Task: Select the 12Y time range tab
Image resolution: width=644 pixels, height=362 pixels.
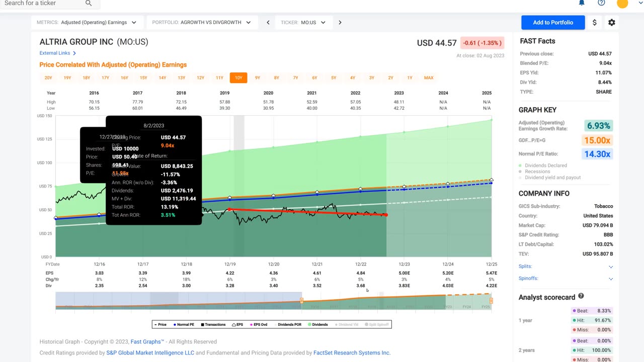Action: (x=200, y=78)
